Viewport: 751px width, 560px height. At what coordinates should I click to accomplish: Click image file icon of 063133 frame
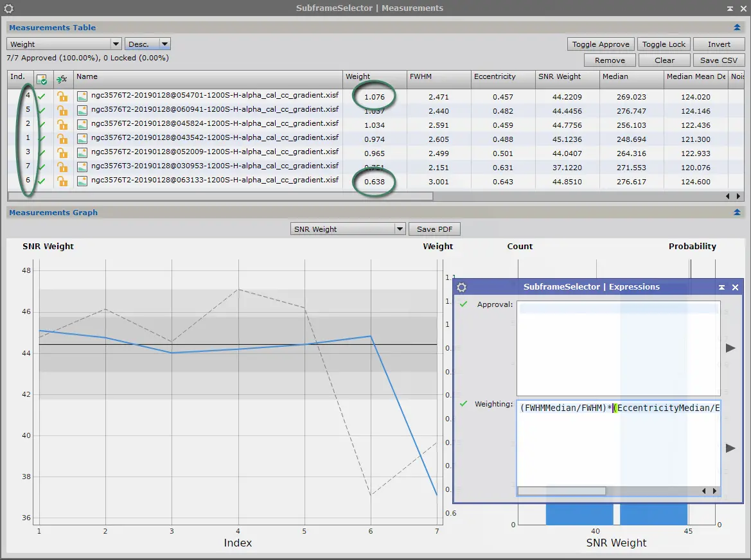(x=82, y=181)
